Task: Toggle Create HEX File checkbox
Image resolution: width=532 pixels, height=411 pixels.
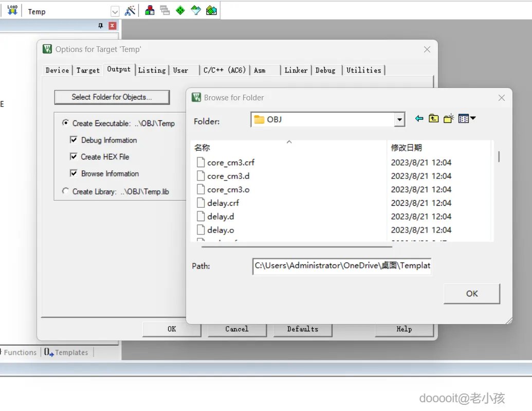Action: pyautogui.click(x=74, y=156)
